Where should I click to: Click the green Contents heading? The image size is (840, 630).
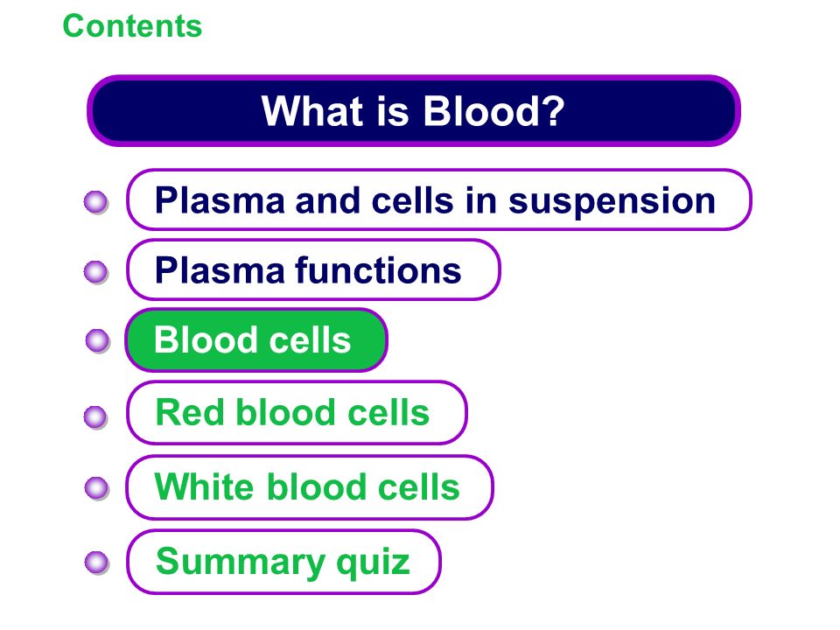[132, 25]
